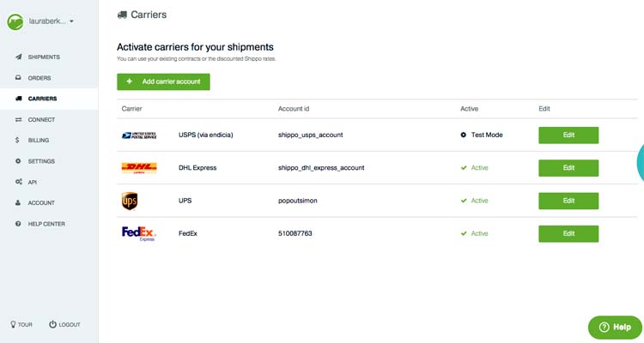
Task: Select the Carriers truck icon in sidebar
Action: pos(18,99)
